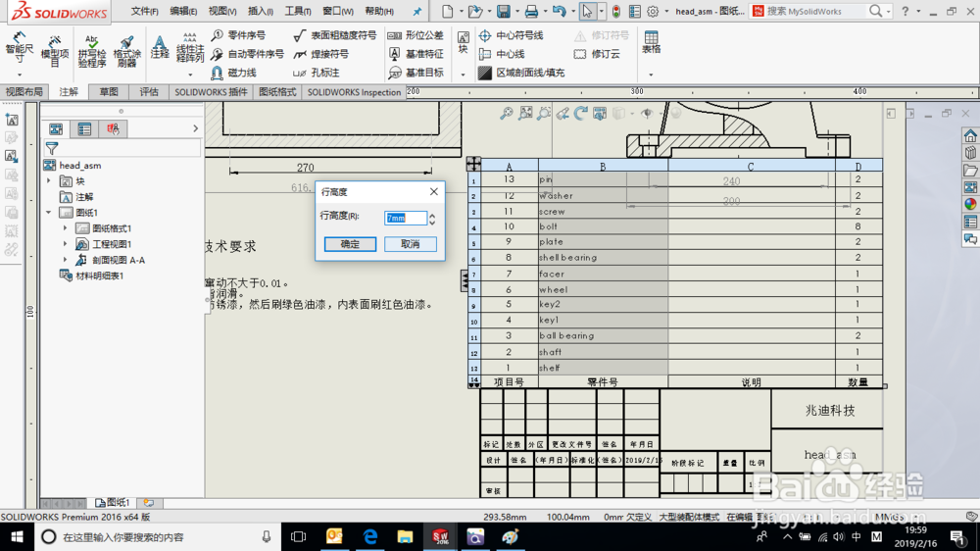Select the Magnetic Line tool

(x=234, y=74)
